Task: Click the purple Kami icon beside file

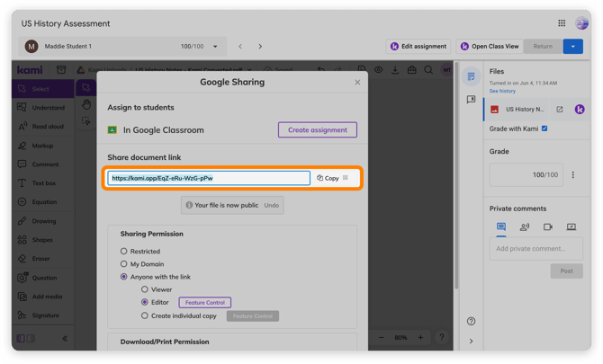Action: pos(580,110)
